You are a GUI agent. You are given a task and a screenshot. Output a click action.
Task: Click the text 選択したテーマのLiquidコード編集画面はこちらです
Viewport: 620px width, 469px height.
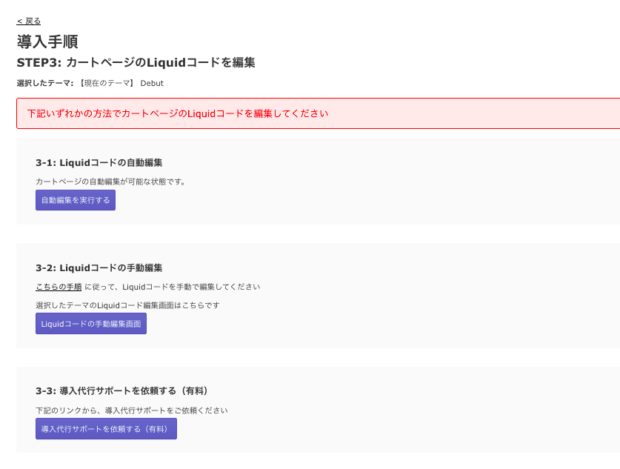(x=127, y=304)
